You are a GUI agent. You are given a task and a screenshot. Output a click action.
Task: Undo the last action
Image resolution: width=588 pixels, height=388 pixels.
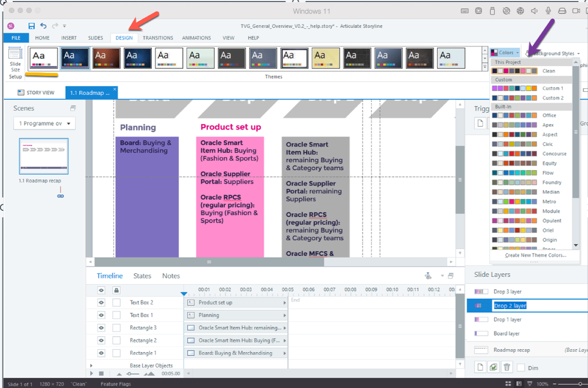(44, 26)
